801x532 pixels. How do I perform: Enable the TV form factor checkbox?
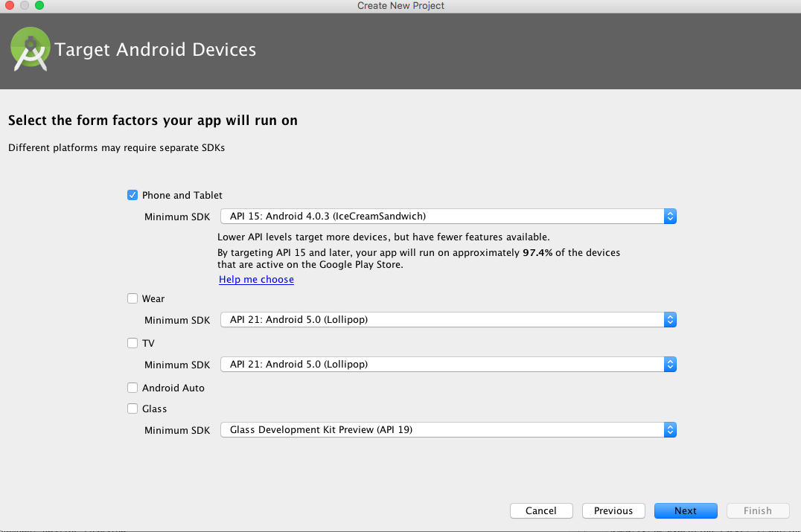[133, 343]
